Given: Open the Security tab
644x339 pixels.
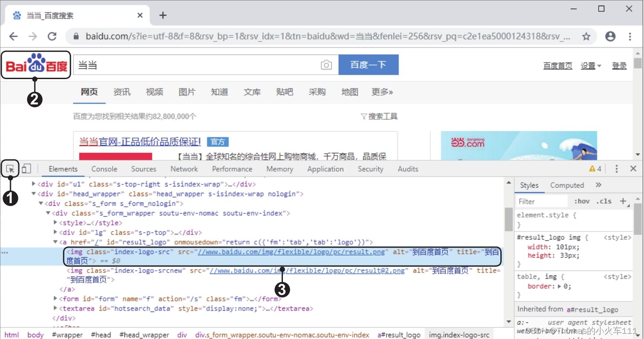Looking at the screenshot, I should point(371,169).
